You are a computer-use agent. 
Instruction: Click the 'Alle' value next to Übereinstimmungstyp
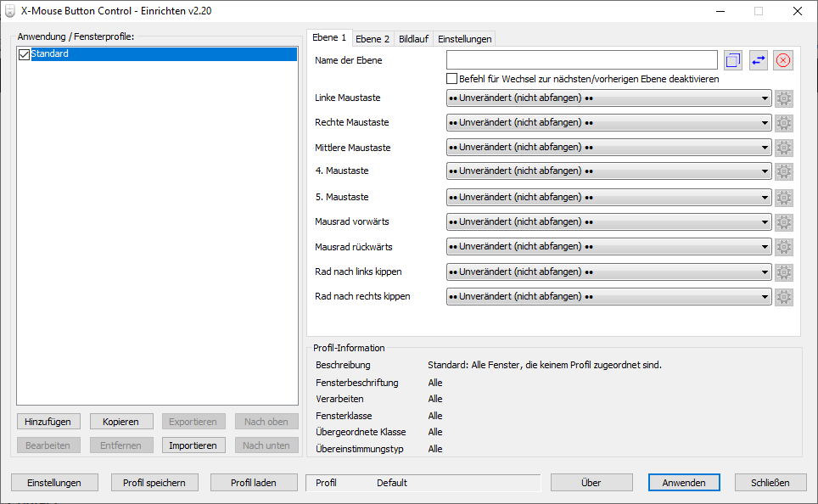435,449
